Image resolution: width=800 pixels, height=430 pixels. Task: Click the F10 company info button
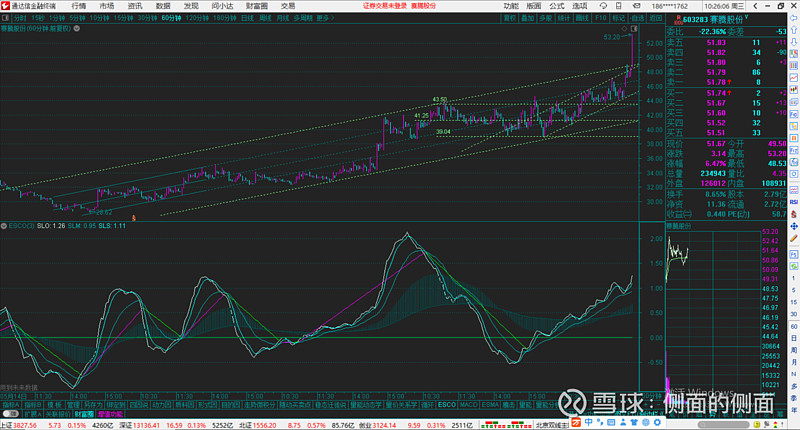601,17
